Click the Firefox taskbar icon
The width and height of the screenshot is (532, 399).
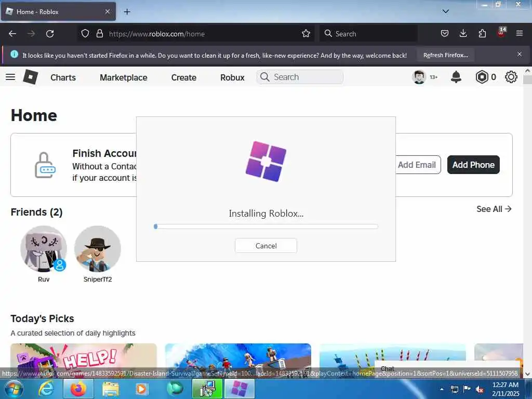click(78, 389)
